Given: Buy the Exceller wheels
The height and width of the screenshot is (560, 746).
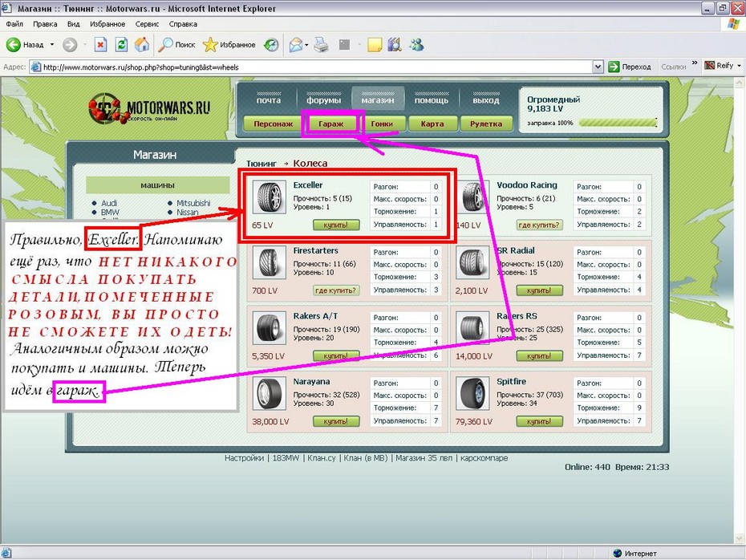Looking at the screenshot, I should 336,225.
